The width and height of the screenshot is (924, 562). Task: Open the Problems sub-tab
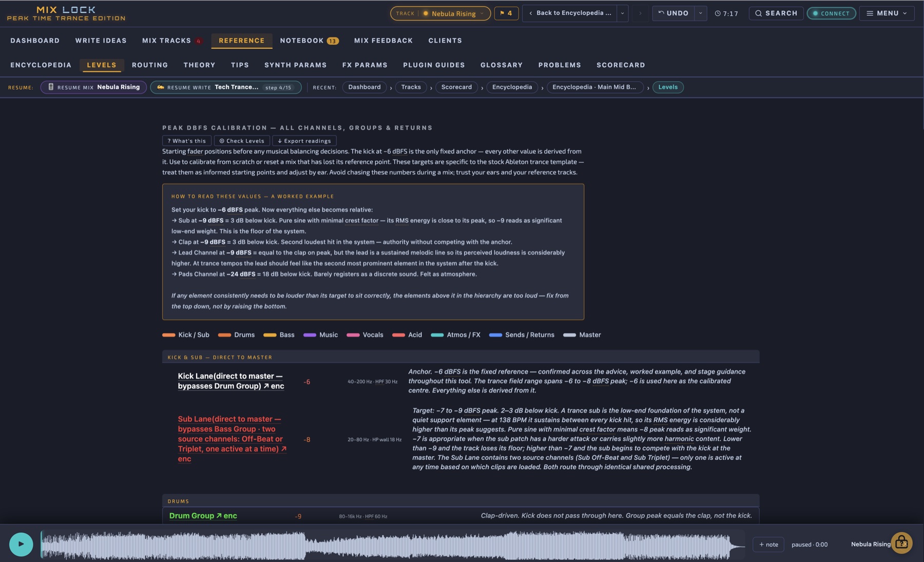click(x=560, y=65)
